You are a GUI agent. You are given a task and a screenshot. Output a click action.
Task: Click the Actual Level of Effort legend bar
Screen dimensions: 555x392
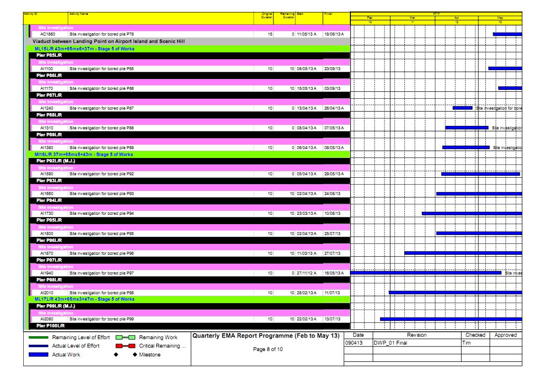coord(38,346)
